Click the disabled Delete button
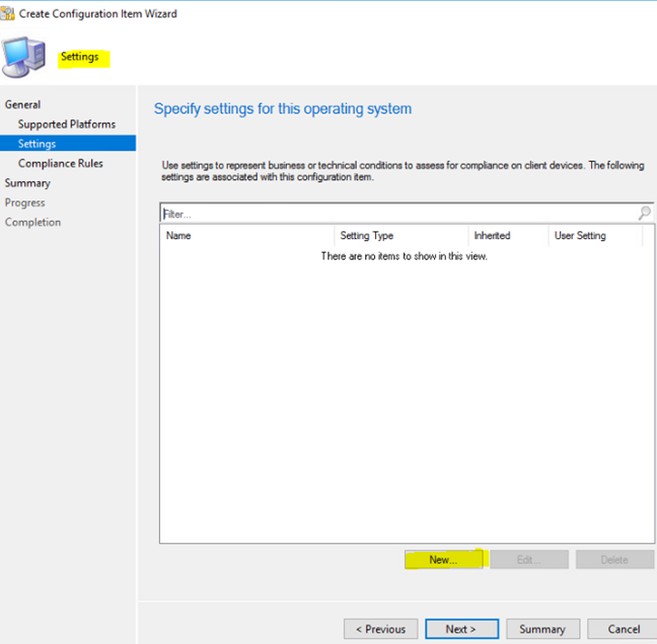This screenshot has height=644, width=657. pos(614,560)
